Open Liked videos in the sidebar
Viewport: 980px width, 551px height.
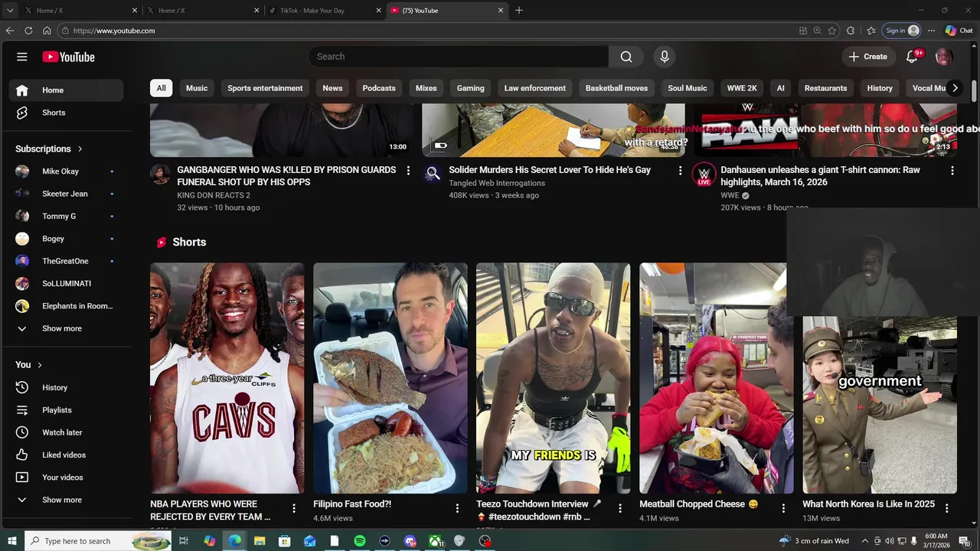66,455
